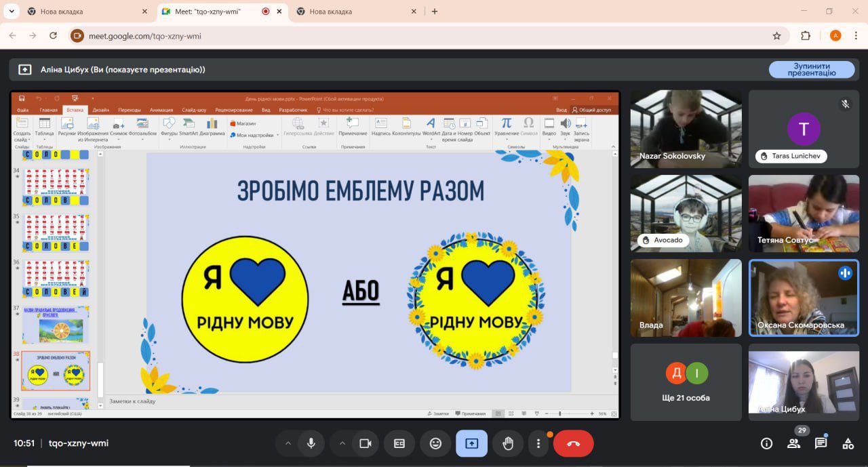Expand audio settings arrow beside microphone
Viewport: 868px width, 467px height.
(x=288, y=443)
